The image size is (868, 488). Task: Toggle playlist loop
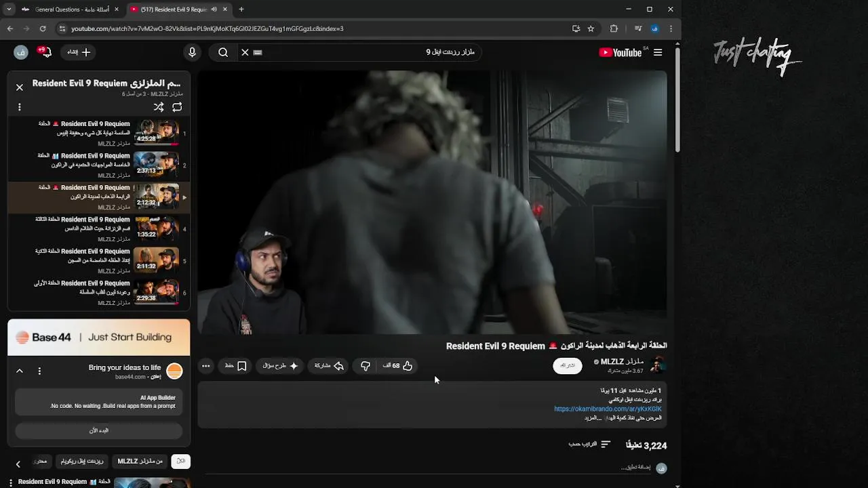click(177, 107)
